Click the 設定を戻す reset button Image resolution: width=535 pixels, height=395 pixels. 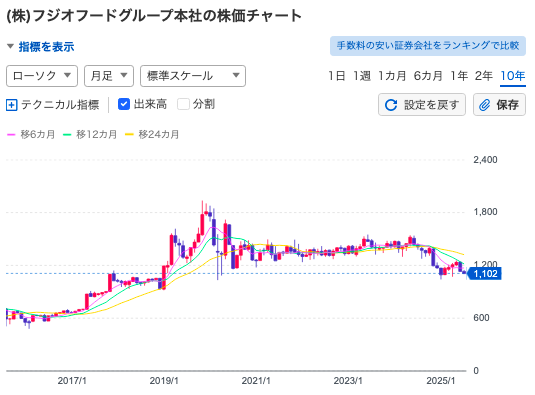pyautogui.click(x=422, y=105)
